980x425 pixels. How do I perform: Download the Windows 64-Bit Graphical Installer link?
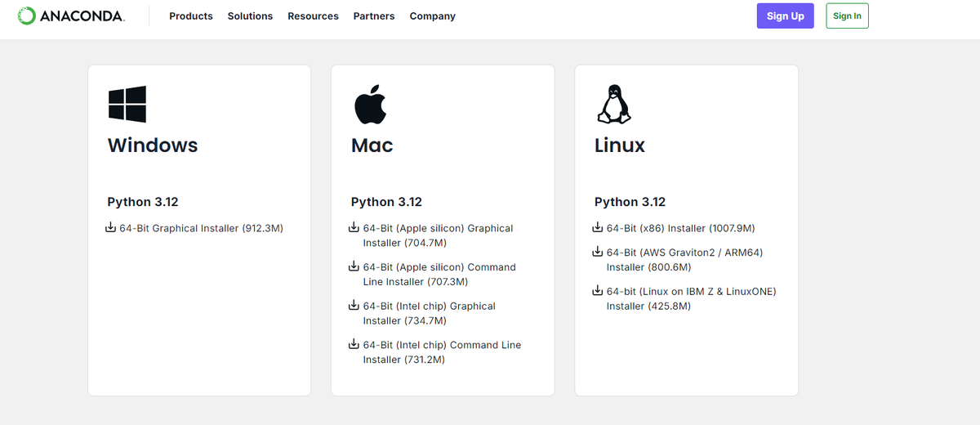coord(201,228)
